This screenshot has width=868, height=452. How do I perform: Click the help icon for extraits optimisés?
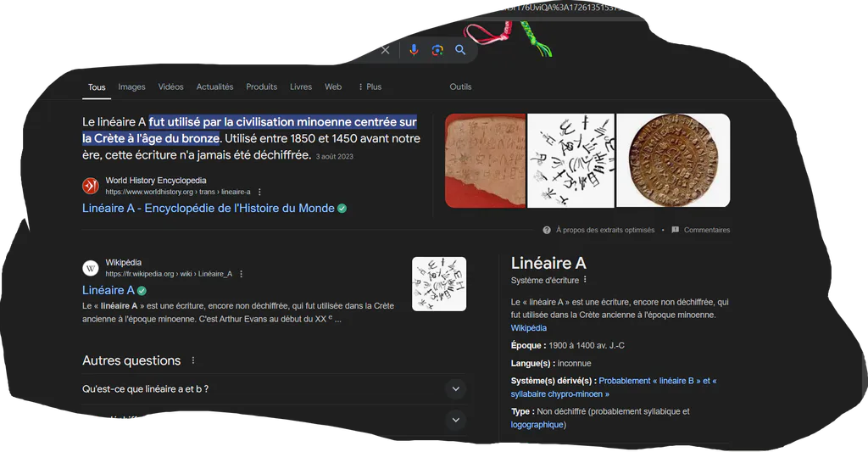547,230
